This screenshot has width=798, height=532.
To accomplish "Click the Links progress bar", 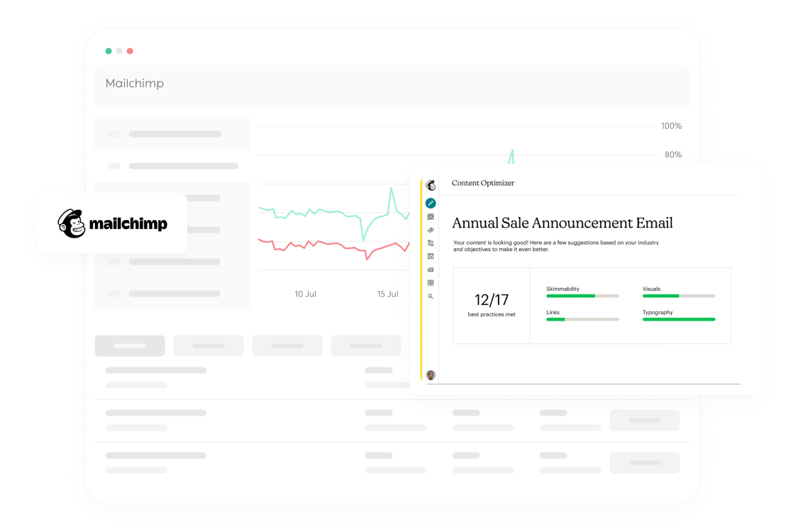I will click(x=583, y=319).
